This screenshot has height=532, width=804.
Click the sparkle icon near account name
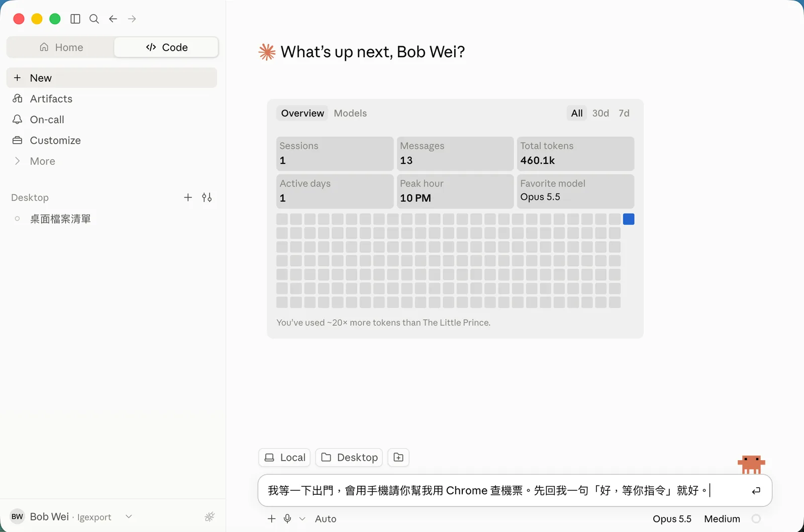pyautogui.click(x=210, y=516)
